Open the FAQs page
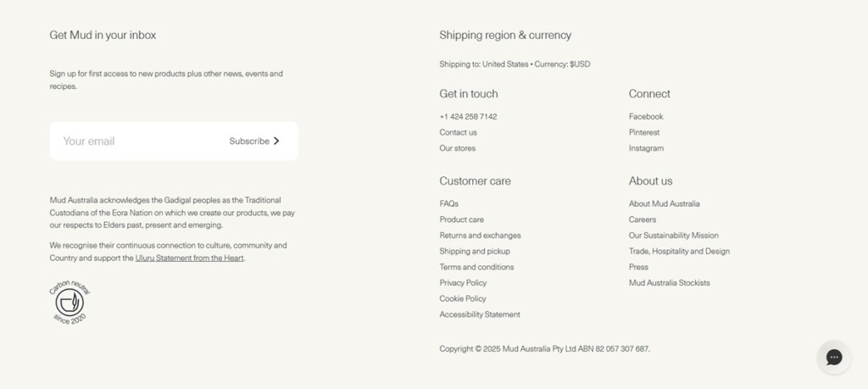 tap(449, 203)
